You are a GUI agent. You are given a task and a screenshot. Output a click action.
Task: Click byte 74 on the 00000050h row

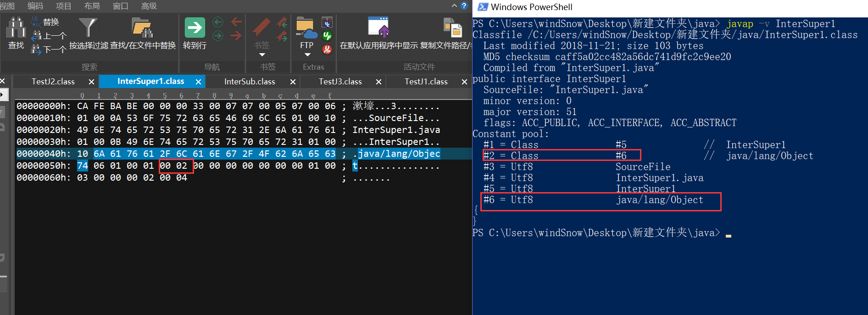pos(83,166)
